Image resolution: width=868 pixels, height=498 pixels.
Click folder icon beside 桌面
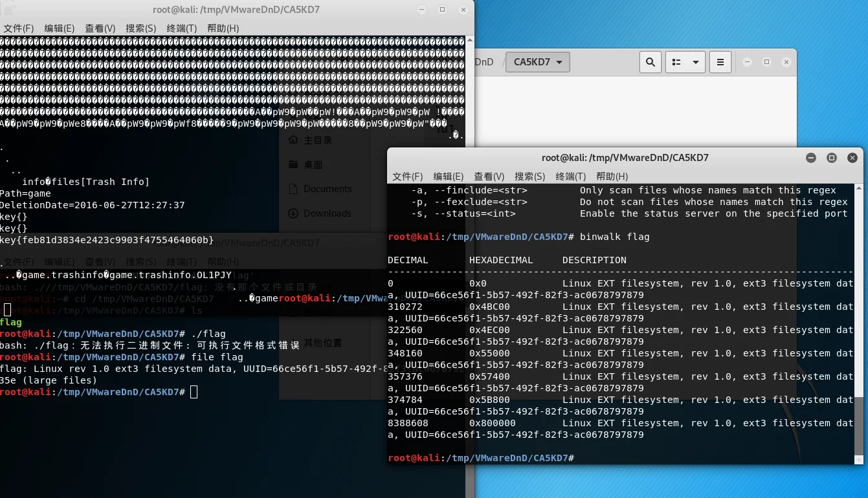(293, 165)
